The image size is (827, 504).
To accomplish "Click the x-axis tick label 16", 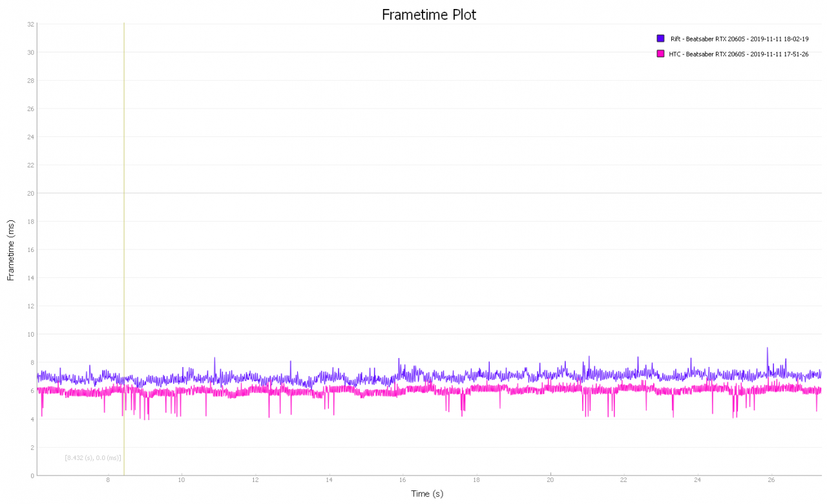I will pos(403,480).
